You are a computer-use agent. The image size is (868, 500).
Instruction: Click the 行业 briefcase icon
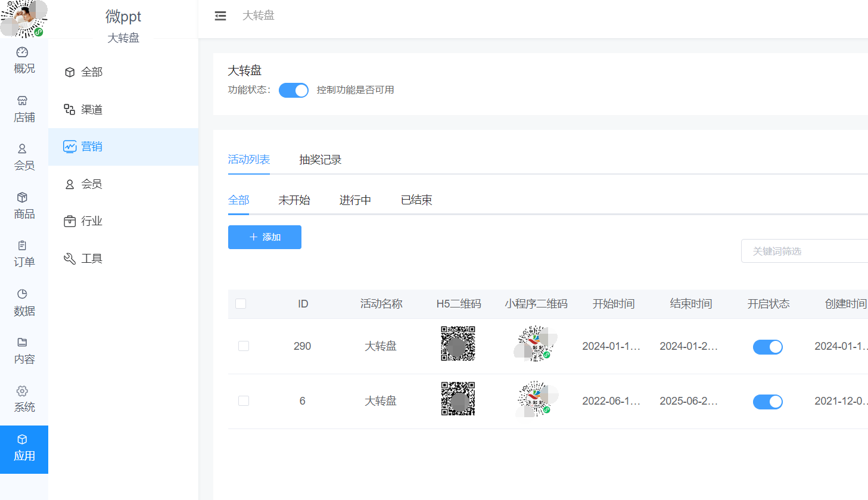pos(70,221)
